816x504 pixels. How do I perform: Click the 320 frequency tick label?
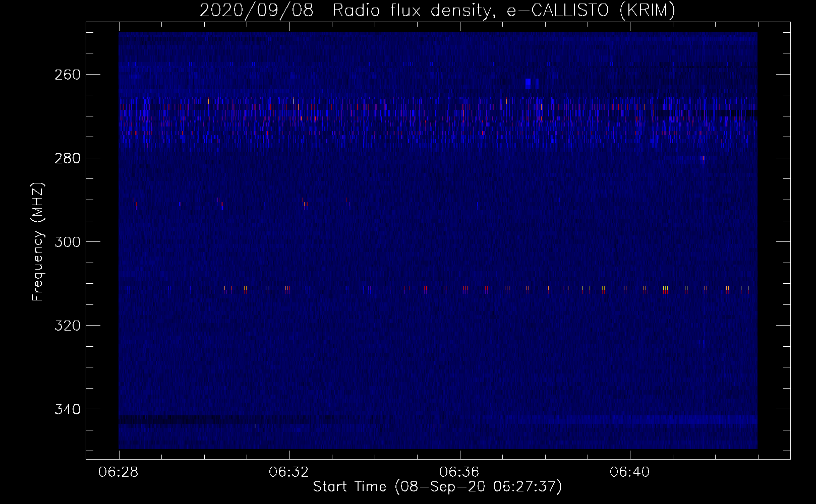(67, 326)
